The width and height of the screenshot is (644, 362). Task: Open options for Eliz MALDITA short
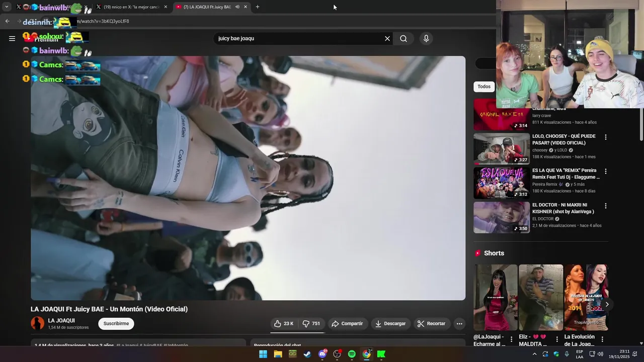pyautogui.click(x=557, y=339)
